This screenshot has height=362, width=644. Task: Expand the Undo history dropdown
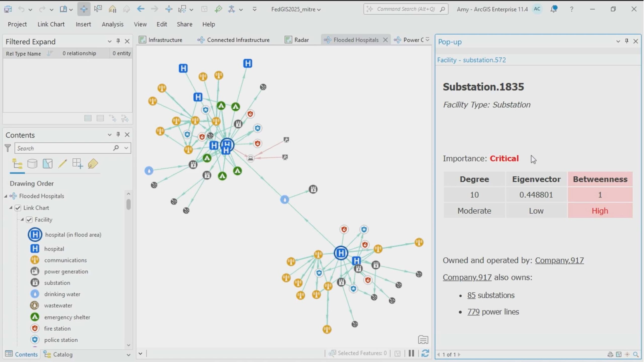click(30, 9)
